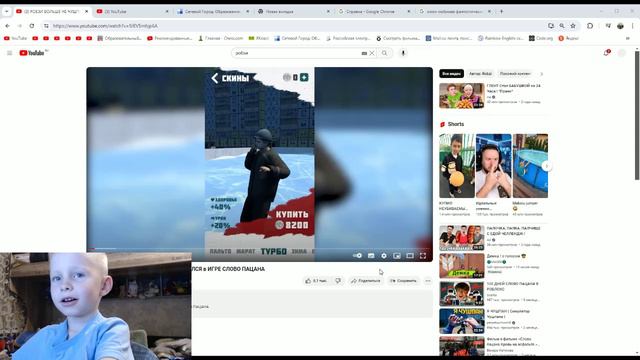Open the Short showing a swimming pool
The image size is (640, 360).
click(530, 166)
